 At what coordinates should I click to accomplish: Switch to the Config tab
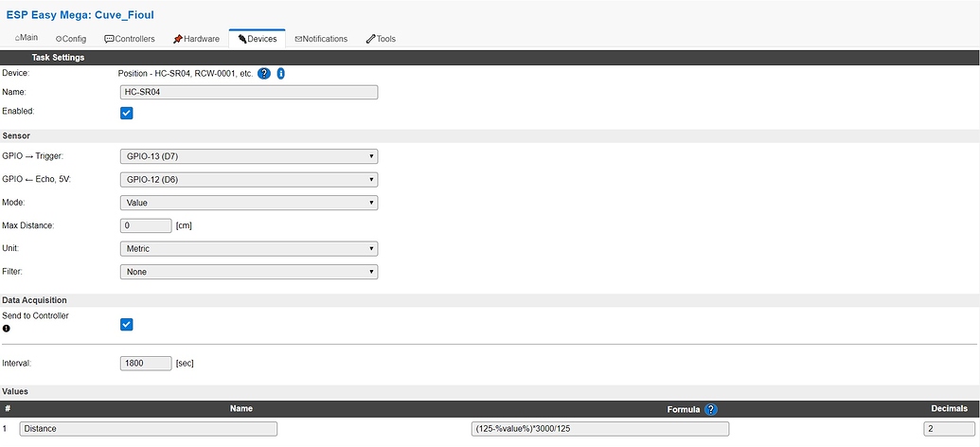coord(71,39)
